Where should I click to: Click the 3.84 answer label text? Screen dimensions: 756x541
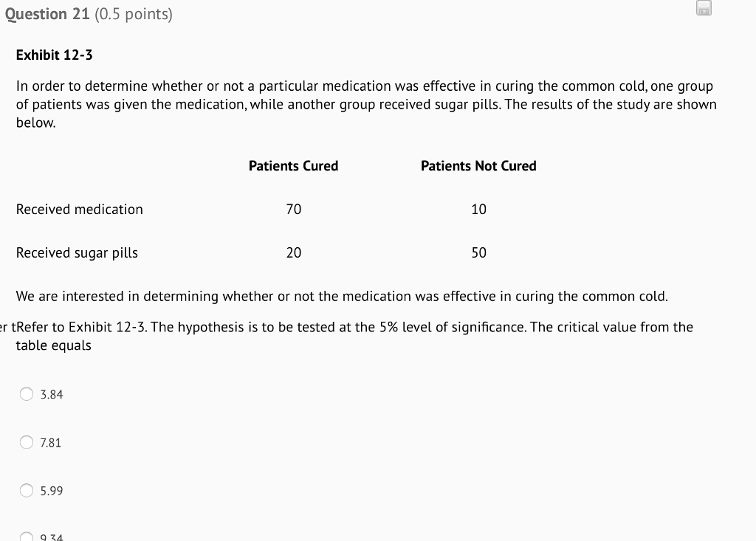point(52,394)
